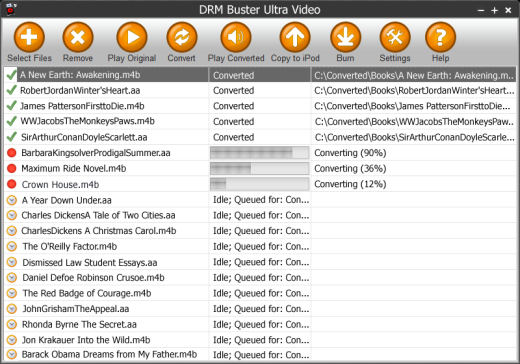The width and height of the screenshot is (520, 364).
Task: Click queued icon beside Jon Krakauer Into the Wild.m4b
Action: coord(12,340)
